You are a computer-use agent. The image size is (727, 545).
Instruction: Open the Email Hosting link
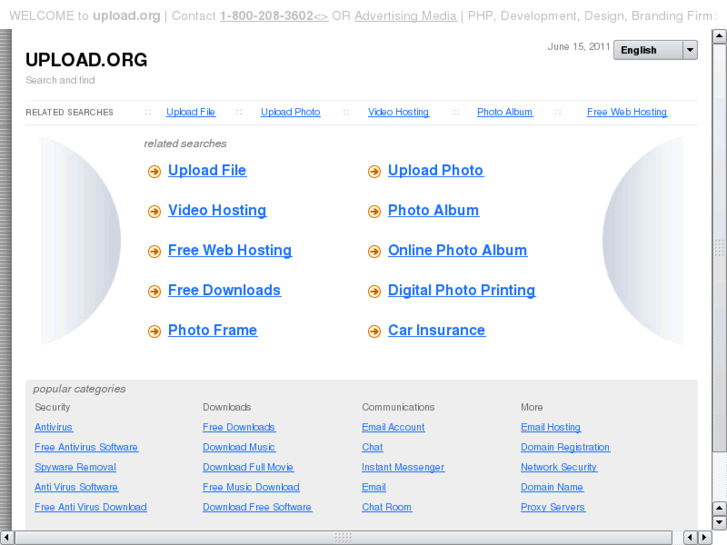coord(550,427)
